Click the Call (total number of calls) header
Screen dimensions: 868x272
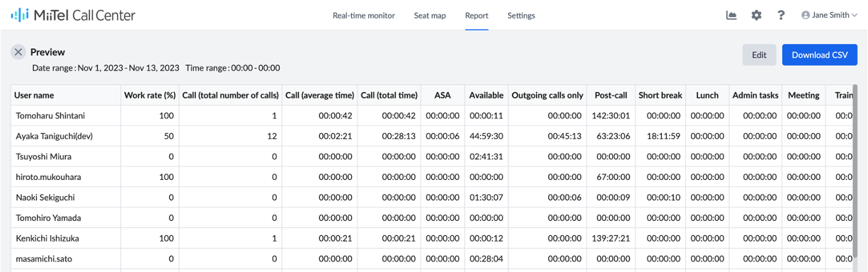230,95
